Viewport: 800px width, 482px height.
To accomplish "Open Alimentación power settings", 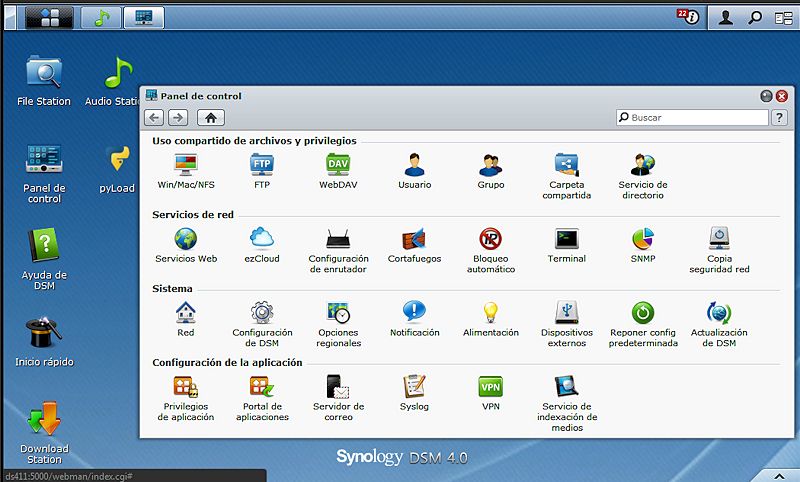I will click(x=491, y=319).
